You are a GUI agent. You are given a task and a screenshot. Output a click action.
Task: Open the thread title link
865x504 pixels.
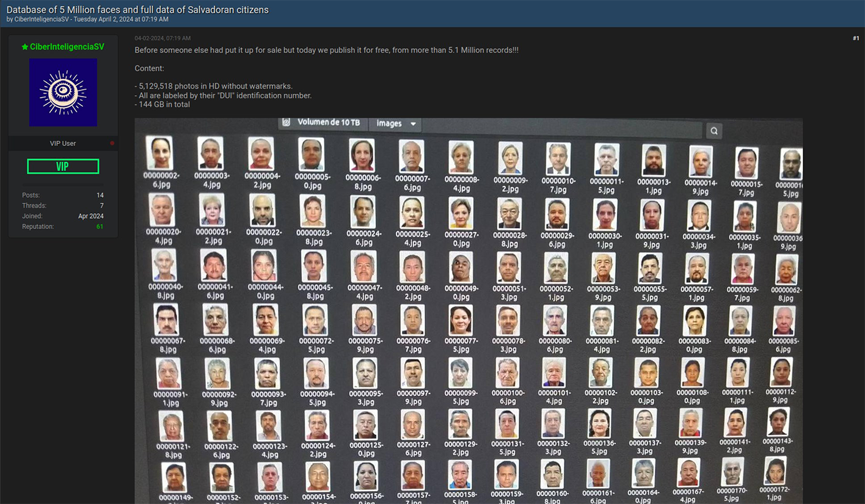pyautogui.click(x=137, y=10)
